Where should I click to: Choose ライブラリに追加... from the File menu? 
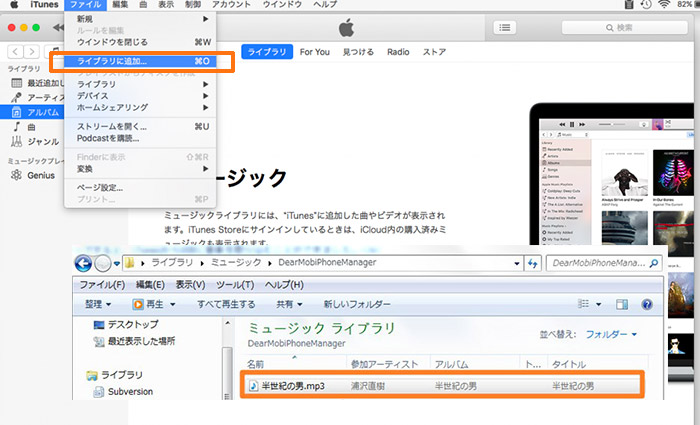point(141,61)
